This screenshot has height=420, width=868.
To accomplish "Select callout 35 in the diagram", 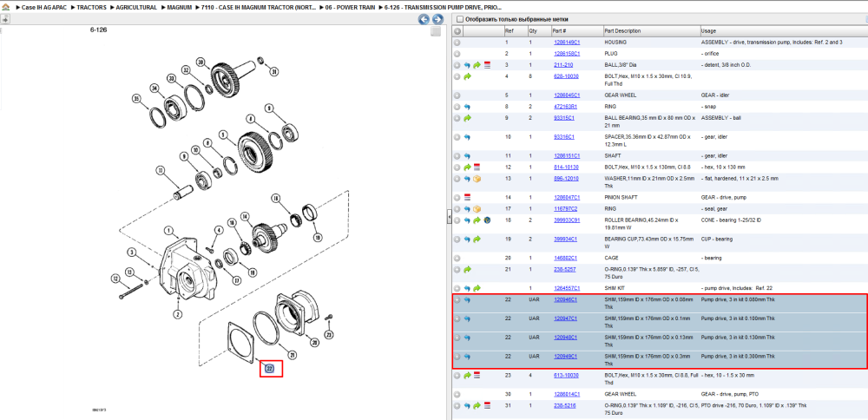I will [136, 99].
